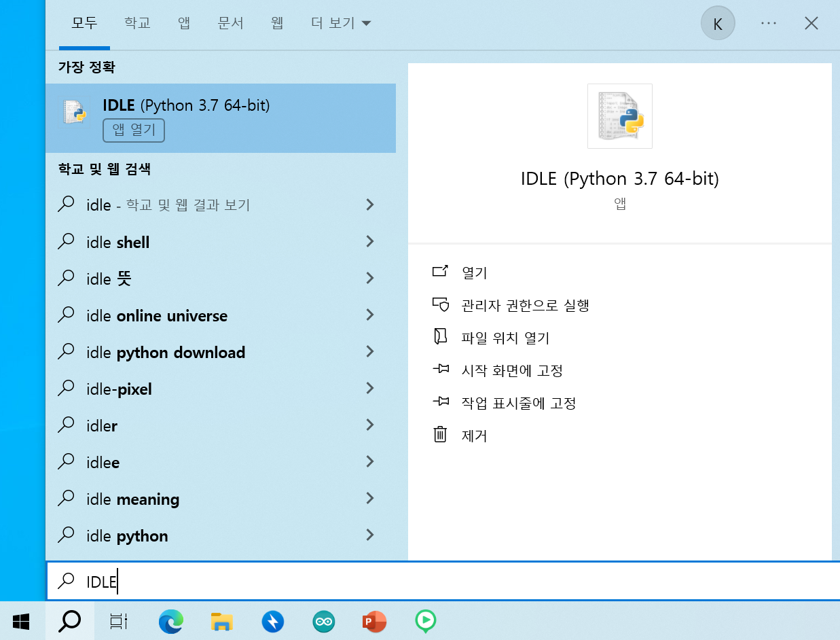Viewport: 840px width, 640px height.
Task: Click 파일 위치 열기 option
Action: (x=505, y=338)
